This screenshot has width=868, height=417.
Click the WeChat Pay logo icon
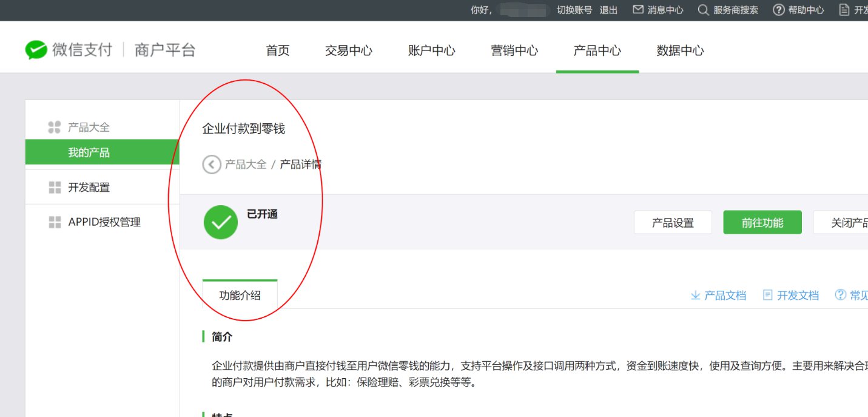pyautogui.click(x=36, y=50)
